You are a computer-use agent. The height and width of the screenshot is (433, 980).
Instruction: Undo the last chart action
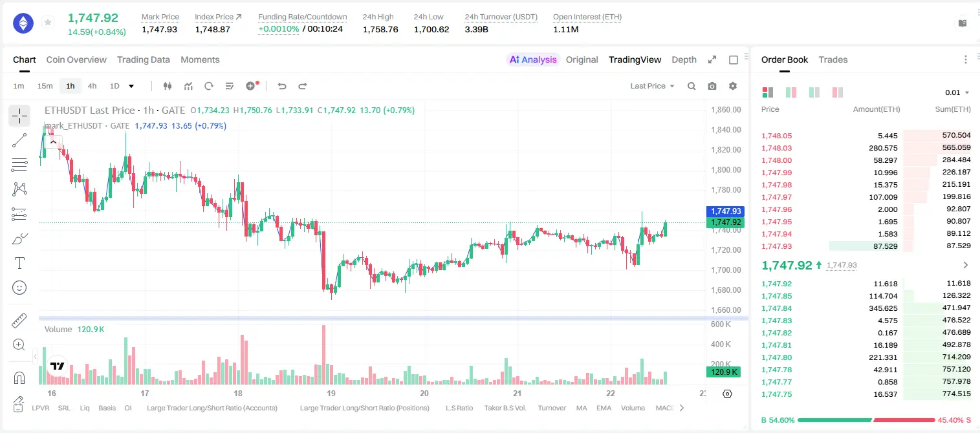pos(282,86)
